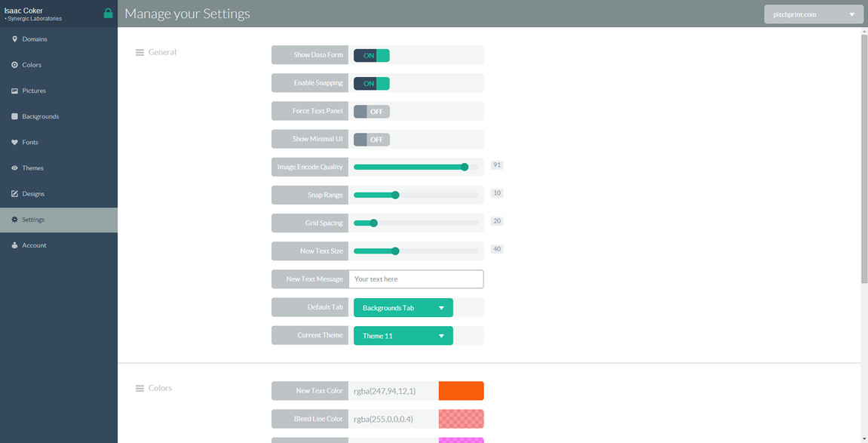Open the Default Tab dropdown

pyautogui.click(x=403, y=308)
